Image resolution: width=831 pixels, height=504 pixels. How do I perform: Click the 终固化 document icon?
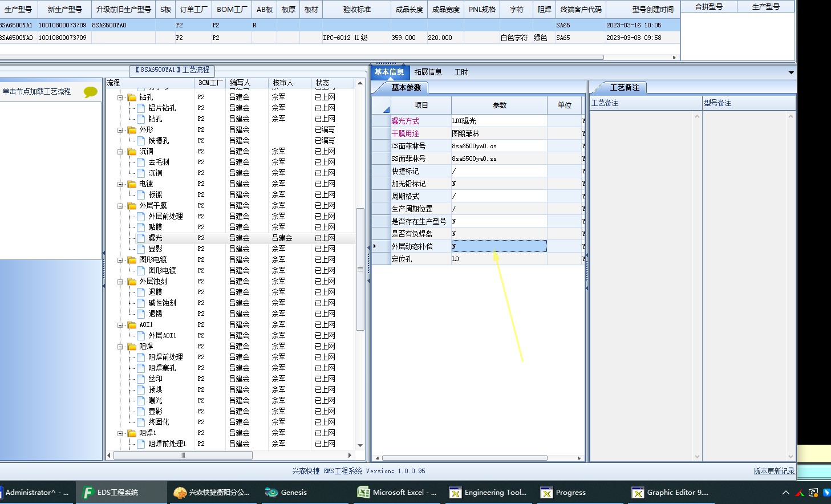[141, 422]
